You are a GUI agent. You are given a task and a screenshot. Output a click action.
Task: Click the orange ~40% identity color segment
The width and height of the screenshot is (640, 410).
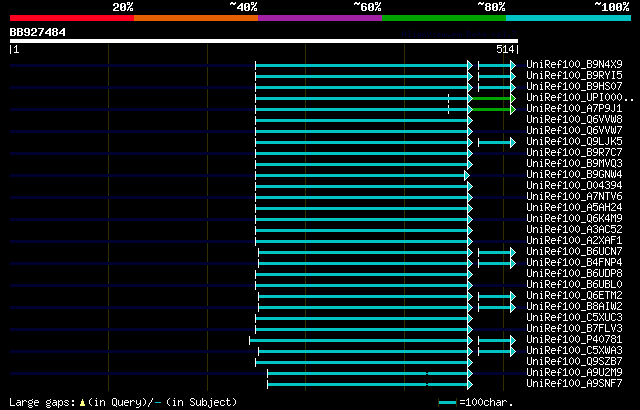coord(196,18)
